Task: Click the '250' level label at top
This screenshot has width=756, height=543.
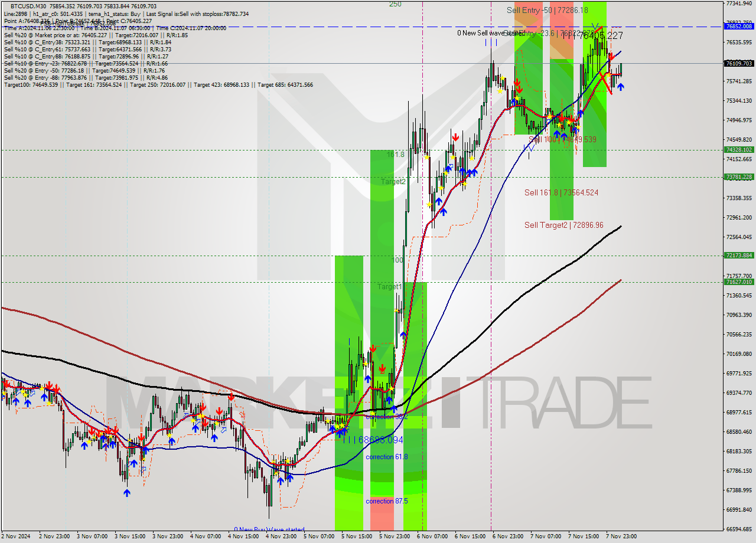Action: click(x=395, y=4)
